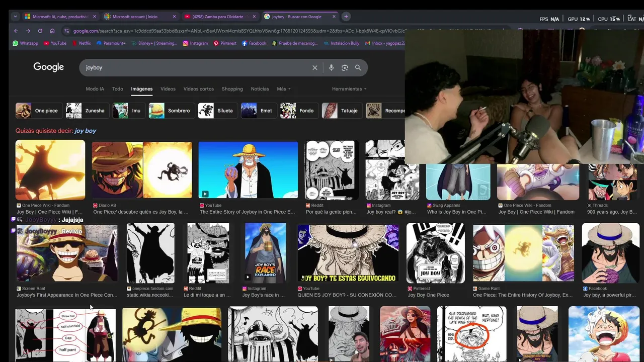Open the Netflix bookmark
Image resolution: width=644 pixels, height=362 pixels.
[x=82, y=43]
